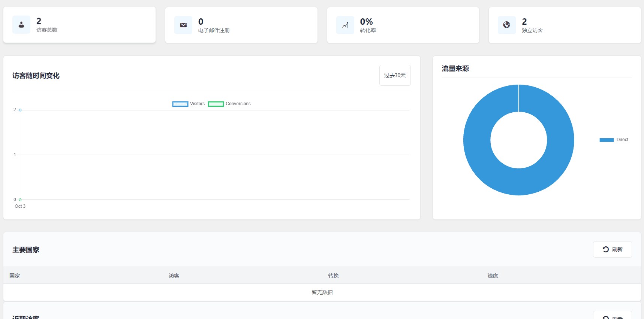Click the 电子邮件注册 label

pos(214,30)
